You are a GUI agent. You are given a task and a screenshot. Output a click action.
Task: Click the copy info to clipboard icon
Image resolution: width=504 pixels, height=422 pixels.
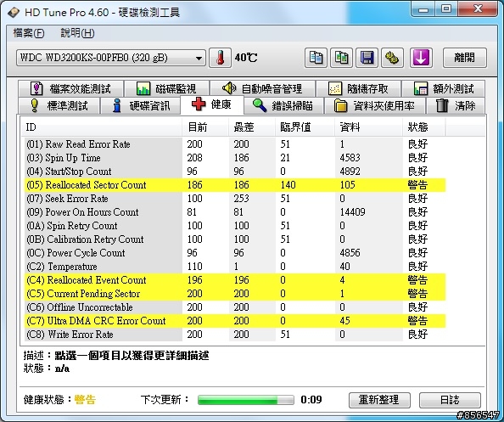click(x=316, y=58)
